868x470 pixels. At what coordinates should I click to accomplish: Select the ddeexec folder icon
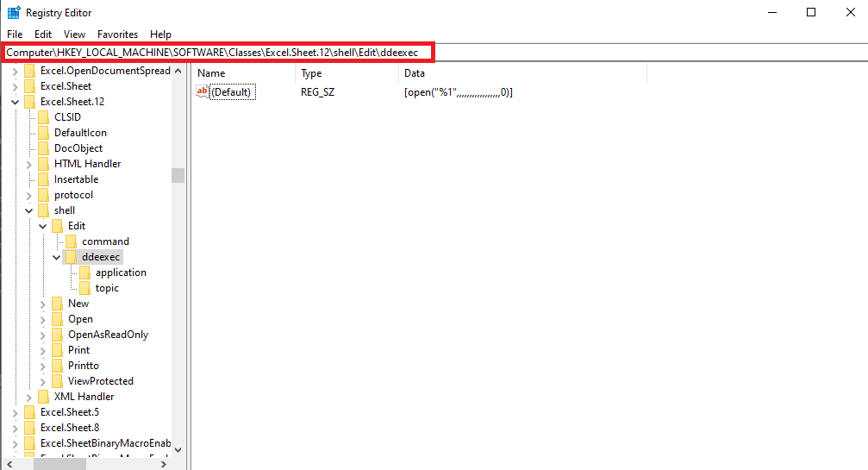pos(71,257)
